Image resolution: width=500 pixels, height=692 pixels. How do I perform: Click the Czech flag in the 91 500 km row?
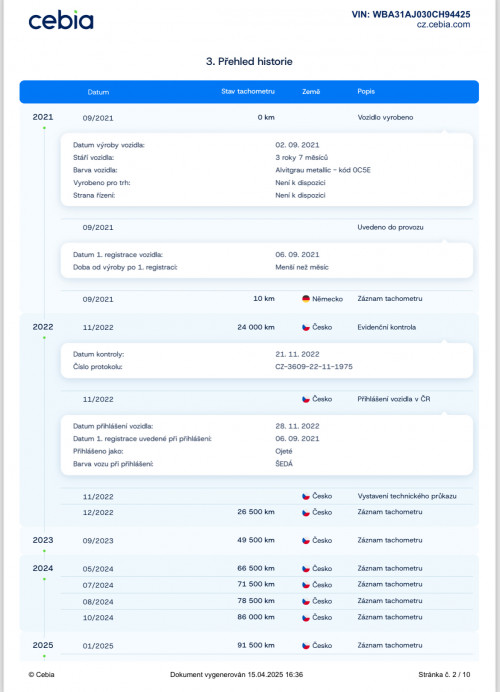306,646
